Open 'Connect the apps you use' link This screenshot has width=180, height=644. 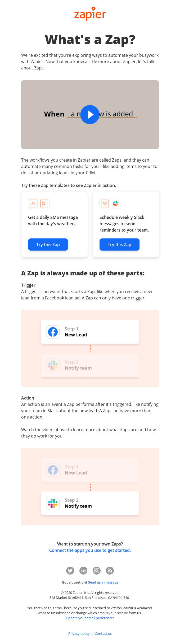pyautogui.click(x=90, y=550)
